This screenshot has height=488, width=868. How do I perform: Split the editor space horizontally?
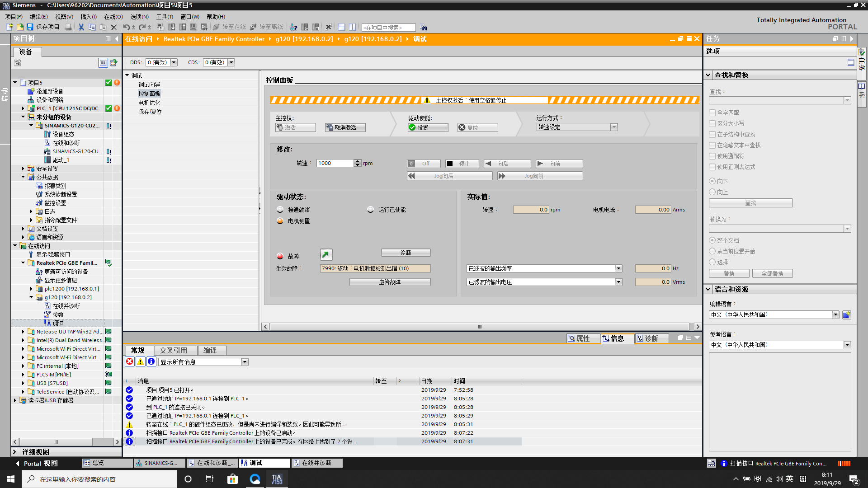[x=342, y=27]
